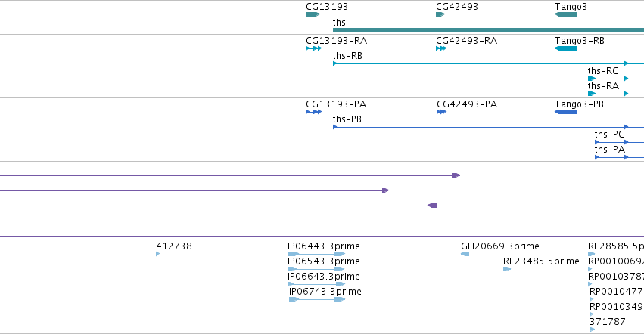The image size is (644, 334).
Task: Select the ths-PA feature glyph
Action: point(619,157)
